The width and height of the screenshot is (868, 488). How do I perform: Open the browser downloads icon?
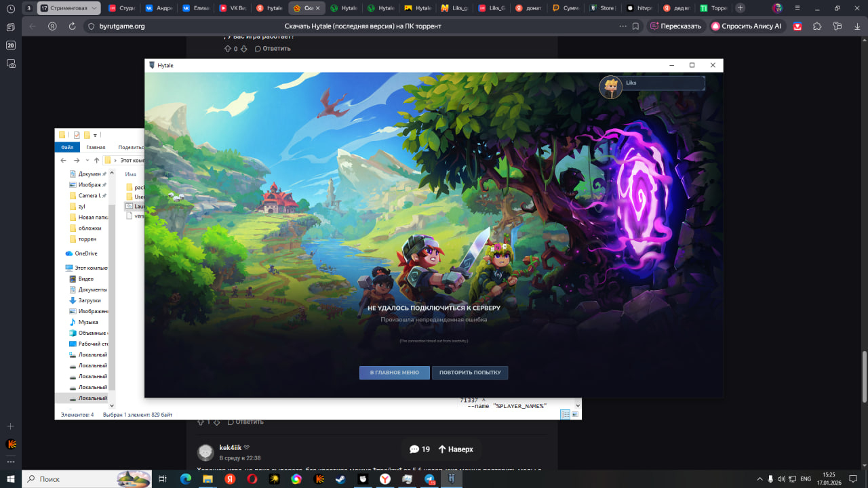point(857,26)
